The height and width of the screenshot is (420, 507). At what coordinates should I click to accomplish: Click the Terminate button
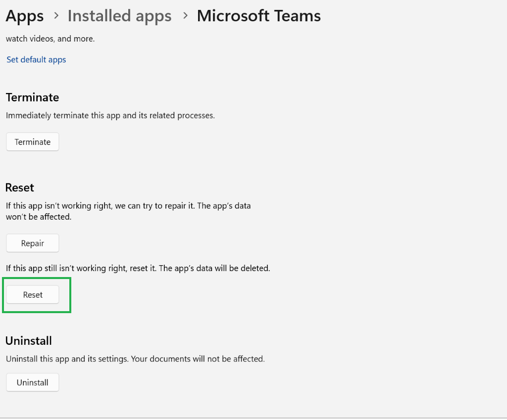click(33, 142)
